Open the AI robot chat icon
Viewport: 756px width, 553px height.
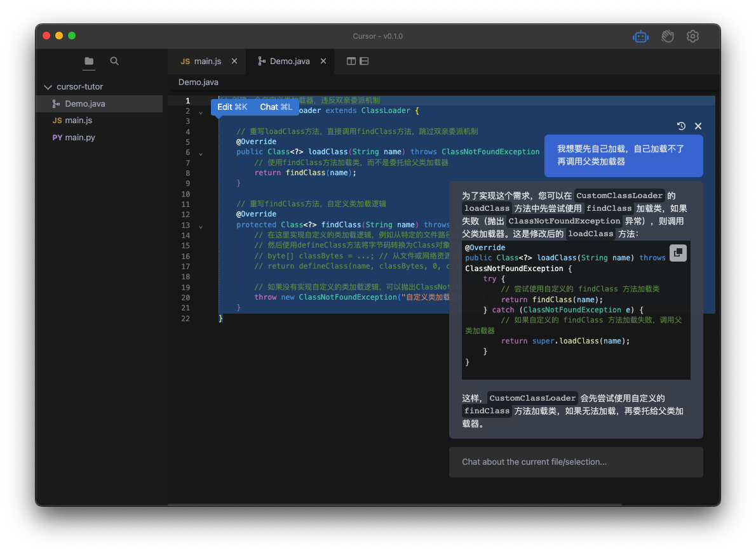(x=640, y=36)
